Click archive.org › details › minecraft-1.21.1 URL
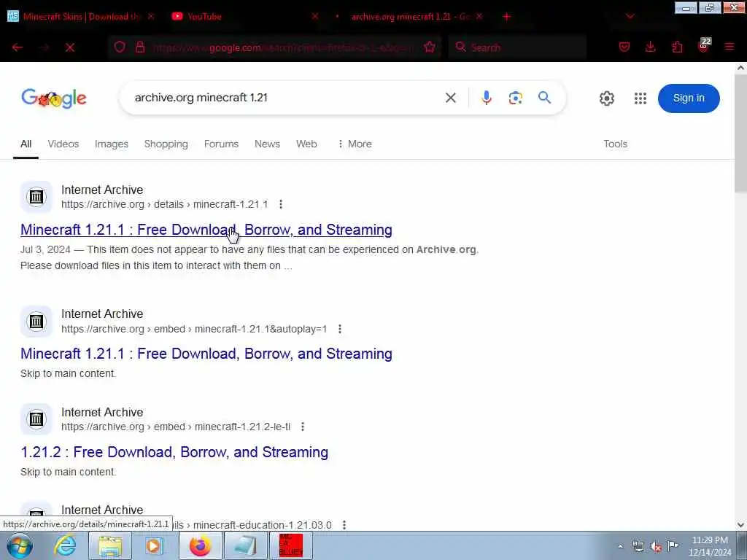The width and height of the screenshot is (747, 560). [x=165, y=204]
